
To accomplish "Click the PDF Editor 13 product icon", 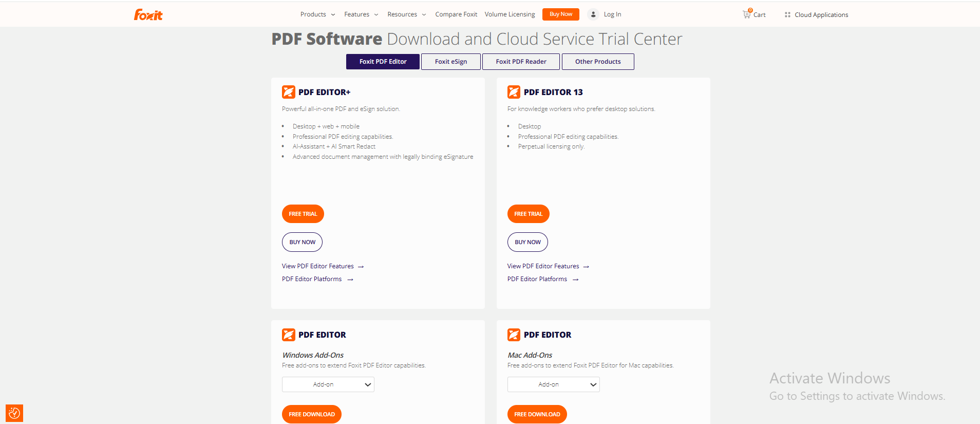I will 514,92.
